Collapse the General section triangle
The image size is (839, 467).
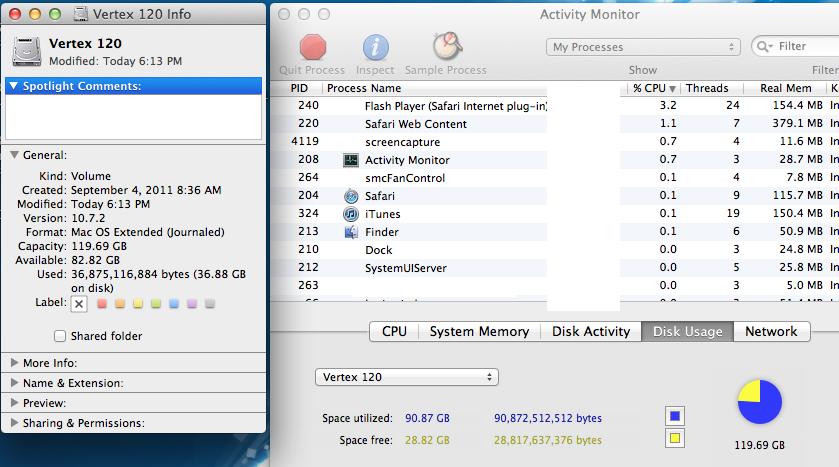[14, 155]
